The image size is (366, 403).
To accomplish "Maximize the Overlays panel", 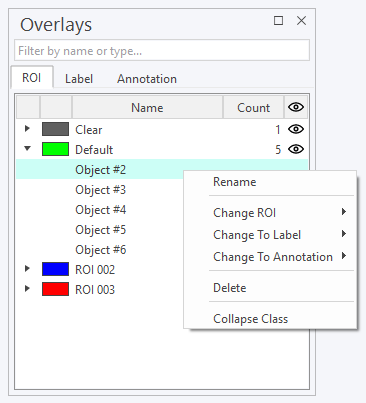I will point(278,21).
